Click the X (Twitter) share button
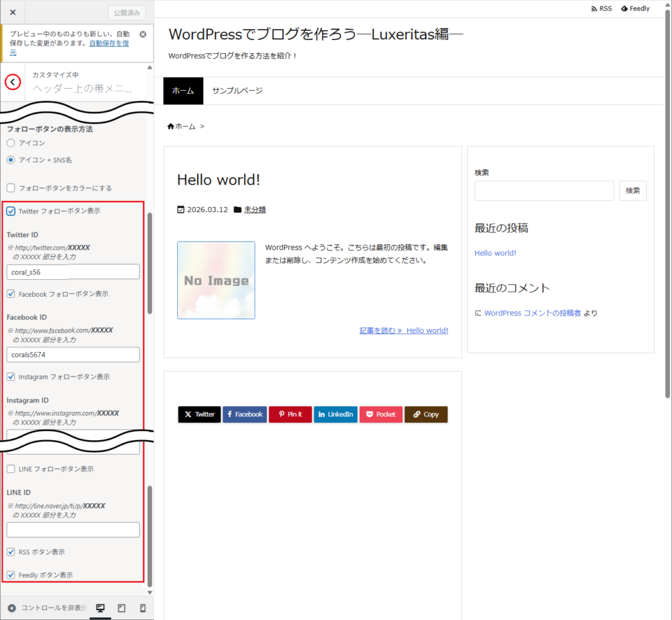This screenshot has width=672, height=620. [x=199, y=414]
